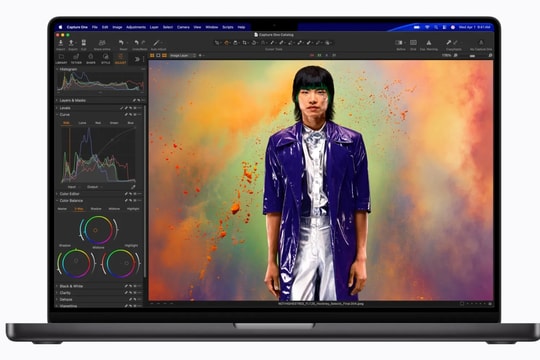This screenshot has width=540, height=360.
Task: Switch viewer to single-image square mode
Action: tap(158, 55)
